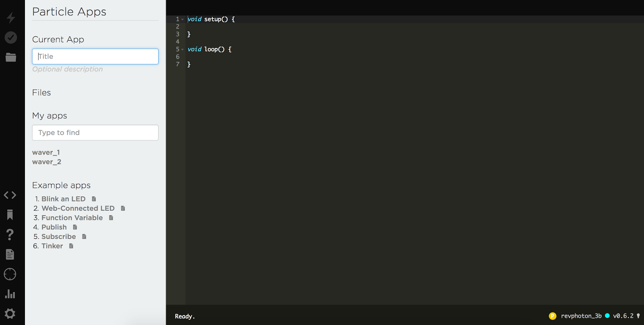
Task: Open the Tinker example app
Action: pyautogui.click(x=52, y=246)
